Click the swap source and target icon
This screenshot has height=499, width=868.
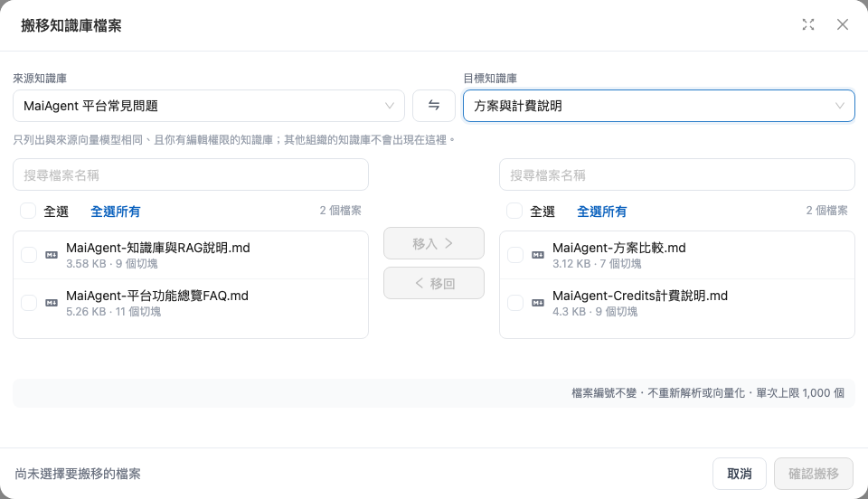point(433,106)
